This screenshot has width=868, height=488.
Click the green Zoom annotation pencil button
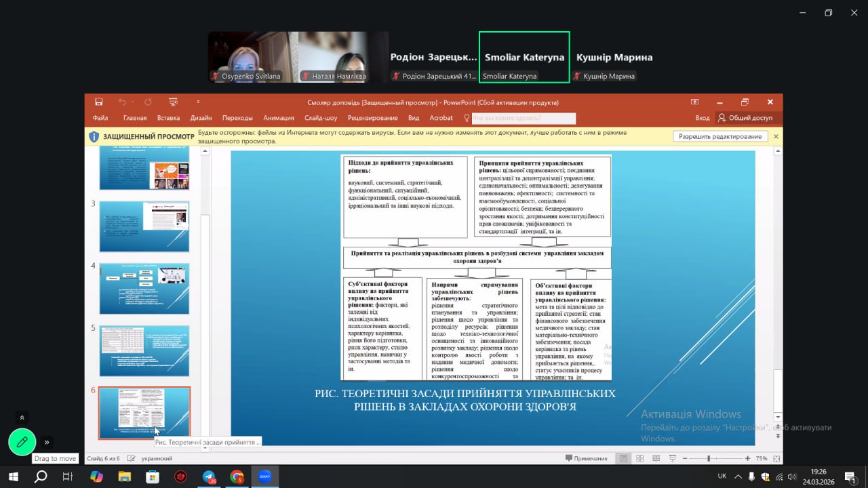coord(22,442)
